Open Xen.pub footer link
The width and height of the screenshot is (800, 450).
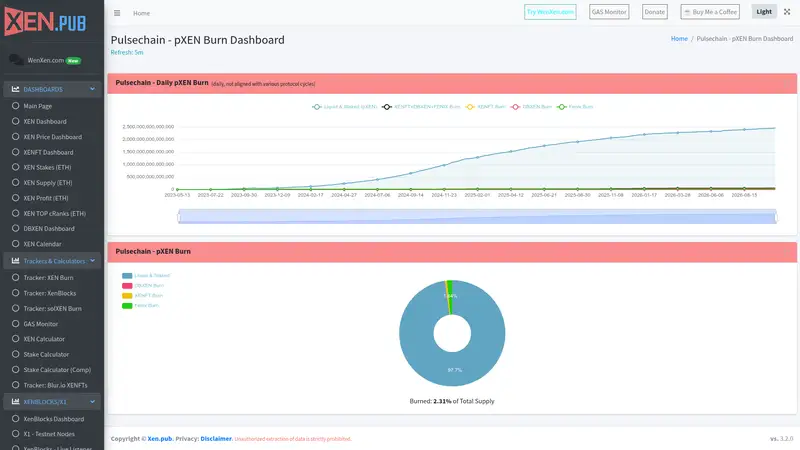(160, 438)
